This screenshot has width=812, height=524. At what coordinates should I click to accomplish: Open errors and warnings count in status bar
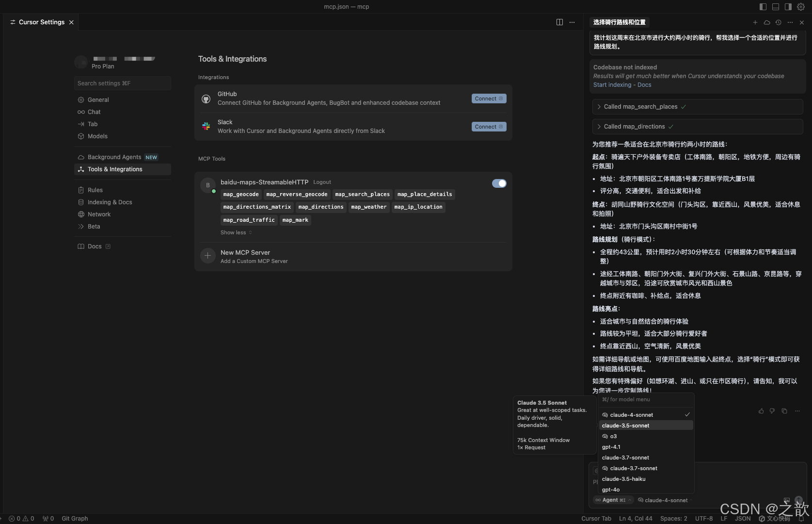(21, 518)
